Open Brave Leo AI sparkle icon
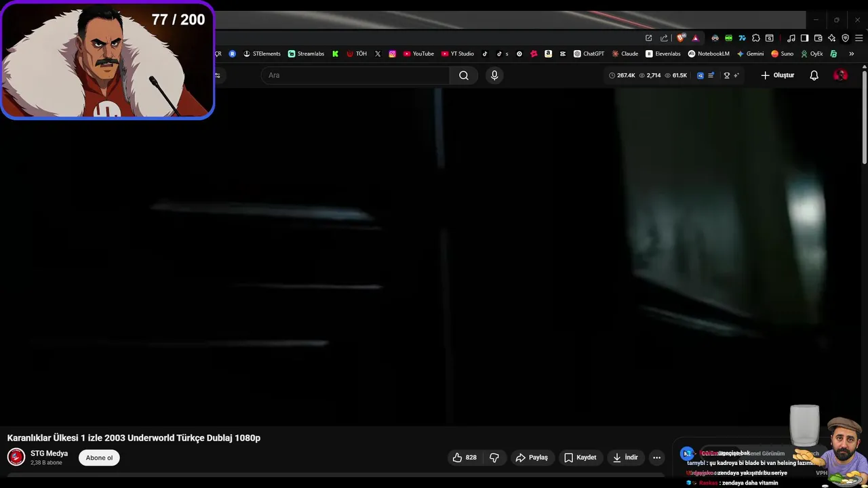The width and height of the screenshot is (868, 488). pos(831,38)
